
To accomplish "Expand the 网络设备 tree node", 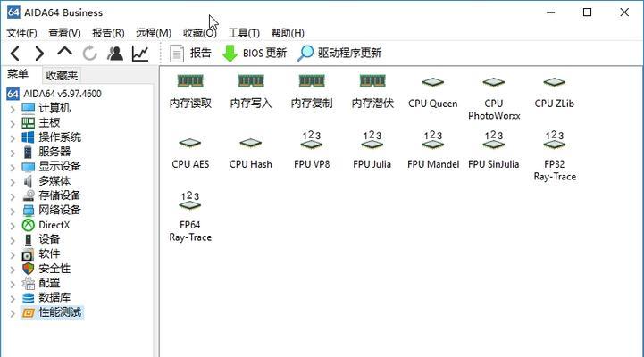I will pyautogui.click(x=12, y=212).
